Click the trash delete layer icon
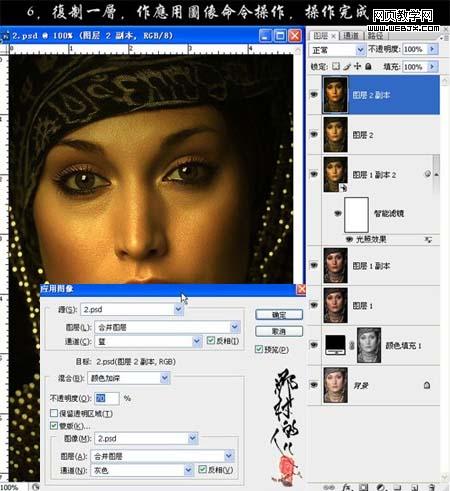The width and height of the screenshot is (450, 491). pyautogui.click(x=432, y=487)
